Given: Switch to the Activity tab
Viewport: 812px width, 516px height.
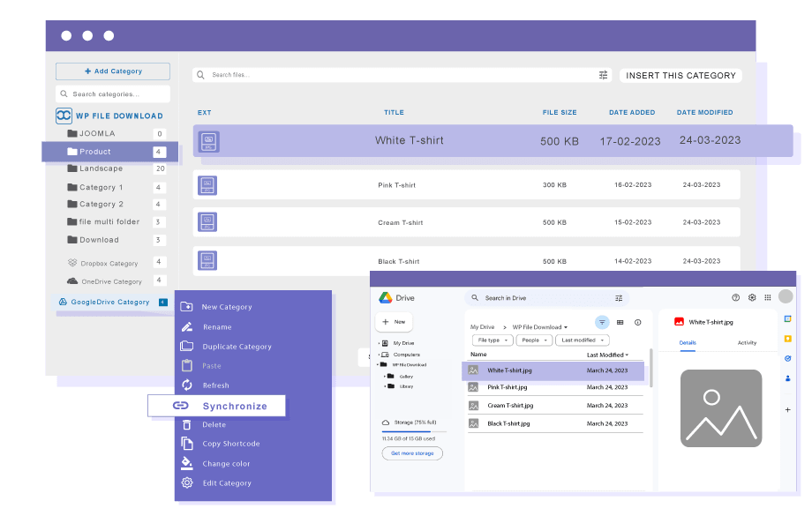Looking at the screenshot, I should tap(747, 343).
